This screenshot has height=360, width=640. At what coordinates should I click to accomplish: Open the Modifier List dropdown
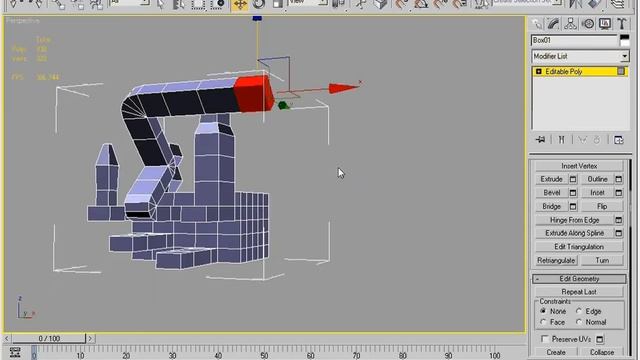[x=580, y=56]
